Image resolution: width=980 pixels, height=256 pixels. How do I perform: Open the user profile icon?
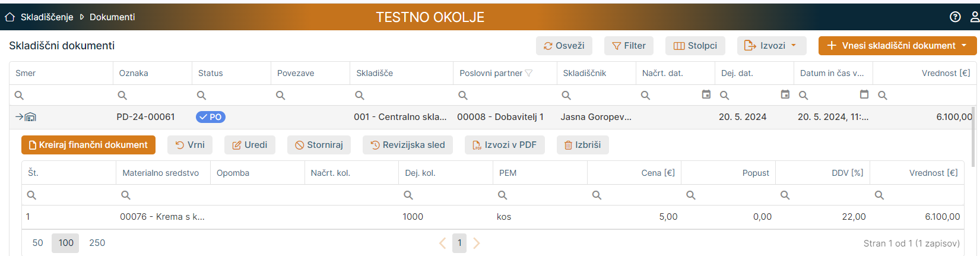click(x=974, y=17)
